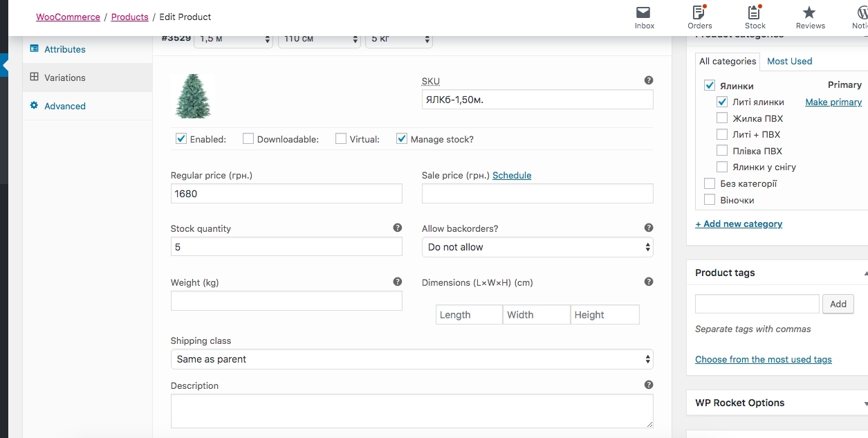Screen dimensions: 868x438
Task: Uncheck the Enabled checkbox
Action: point(181,138)
